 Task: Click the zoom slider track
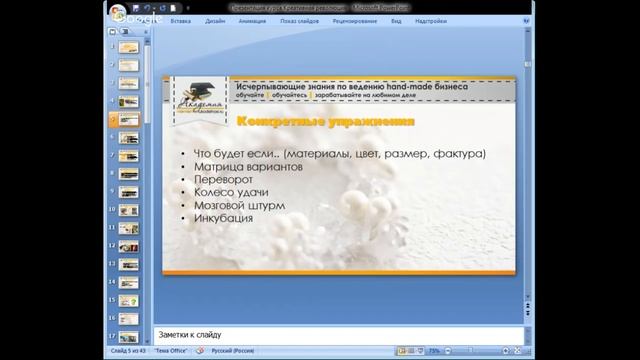tap(476, 351)
